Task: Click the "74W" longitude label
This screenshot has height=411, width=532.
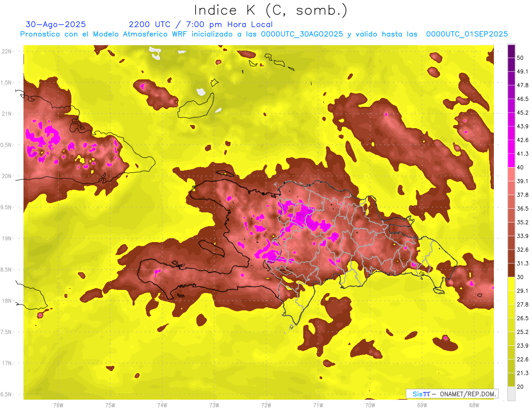Action: [x=162, y=405]
